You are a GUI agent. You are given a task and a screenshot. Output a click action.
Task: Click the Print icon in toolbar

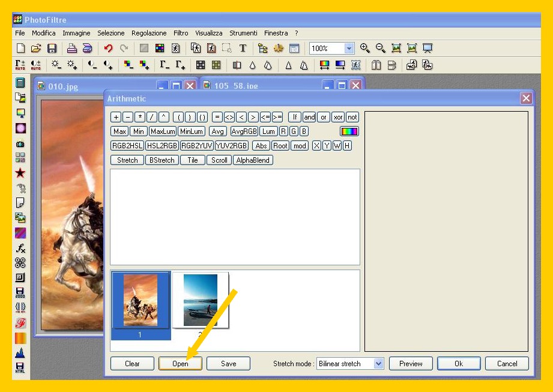[72, 49]
